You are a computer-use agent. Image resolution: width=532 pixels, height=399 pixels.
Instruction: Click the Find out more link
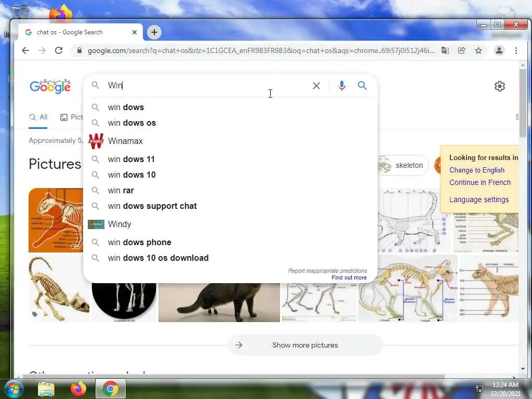click(349, 277)
